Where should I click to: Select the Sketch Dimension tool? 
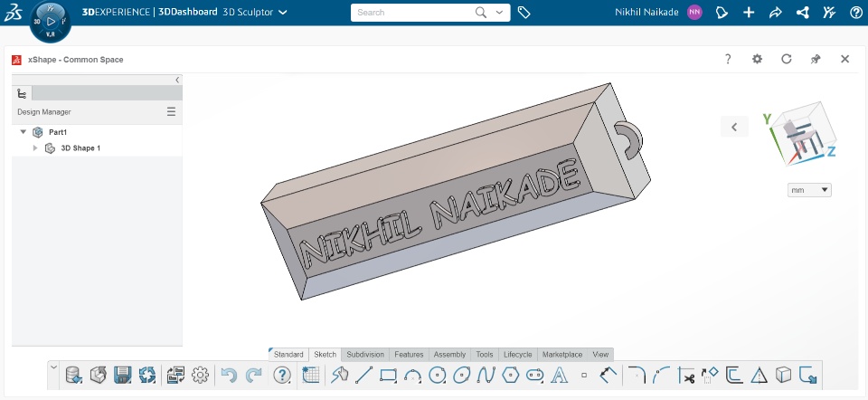point(609,375)
